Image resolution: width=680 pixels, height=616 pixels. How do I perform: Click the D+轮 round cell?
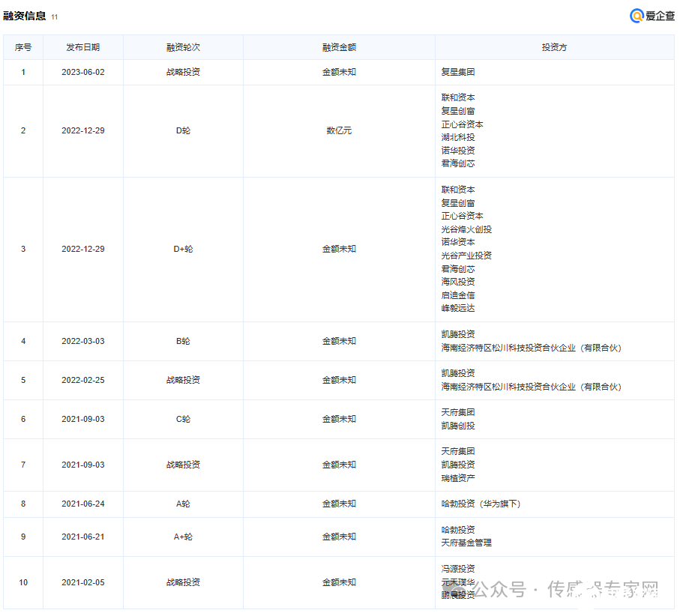183,249
